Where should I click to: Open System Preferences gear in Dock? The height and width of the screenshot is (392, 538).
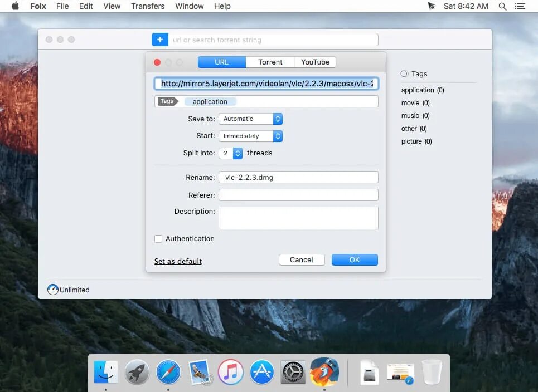point(293,372)
